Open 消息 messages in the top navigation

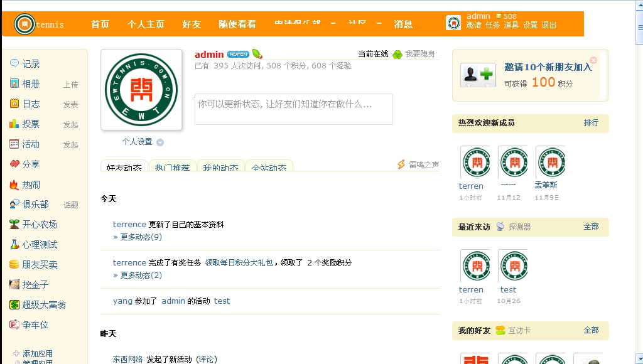(x=403, y=24)
